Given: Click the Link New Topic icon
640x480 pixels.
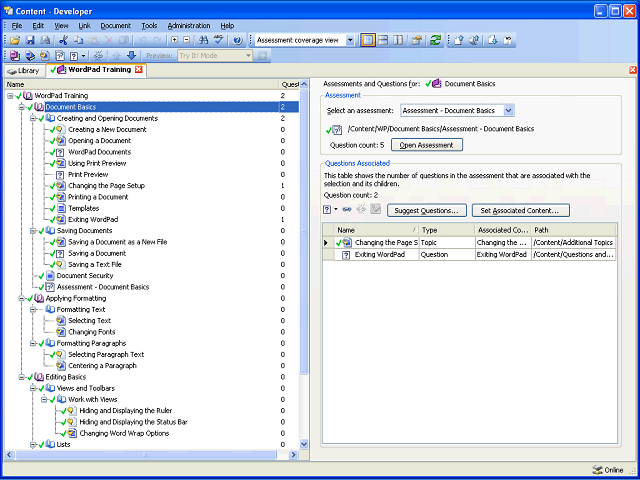Looking at the screenshot, I should click(44, 56).
